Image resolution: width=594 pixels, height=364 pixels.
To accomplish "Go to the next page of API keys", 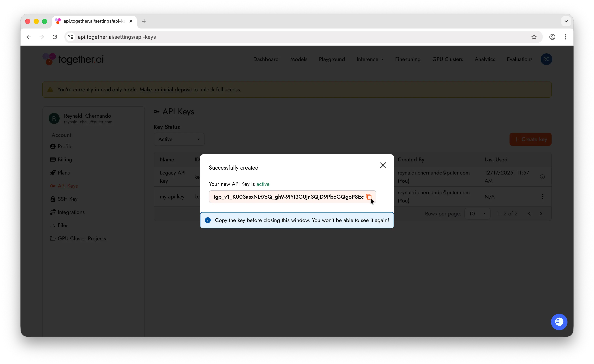I will coord(541,214).
